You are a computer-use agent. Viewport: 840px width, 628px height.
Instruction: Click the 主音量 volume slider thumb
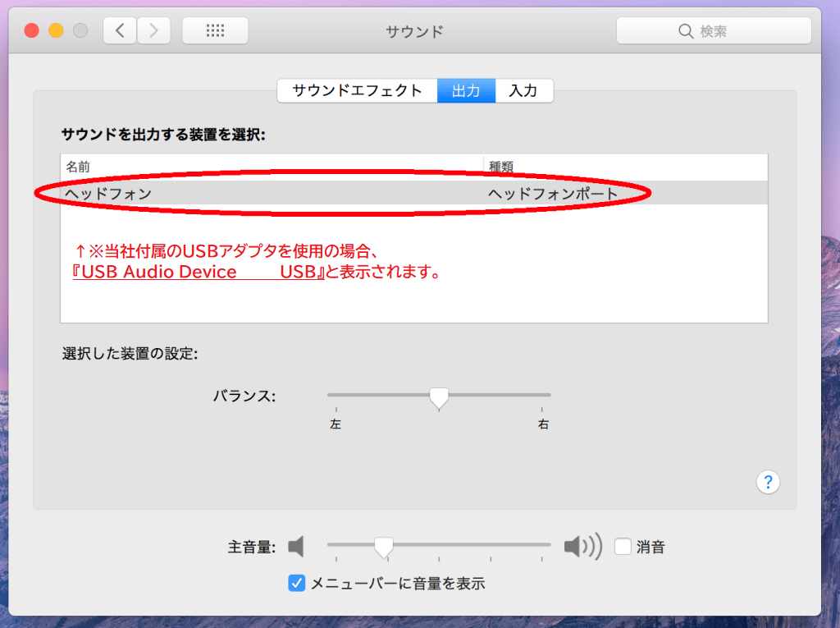pos(384,547)
